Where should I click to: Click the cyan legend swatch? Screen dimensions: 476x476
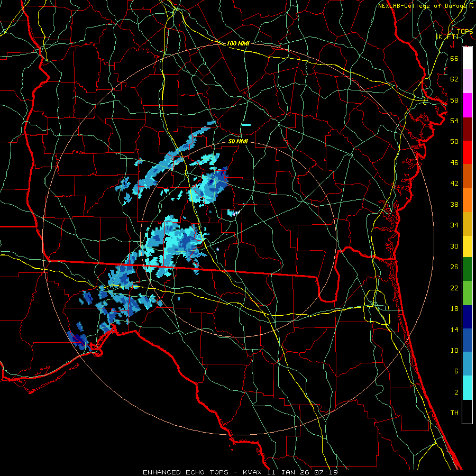467,388
